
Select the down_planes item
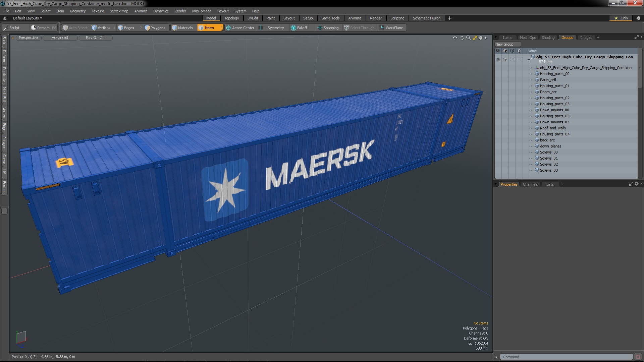pyautogui.click(x=550, y=146)
